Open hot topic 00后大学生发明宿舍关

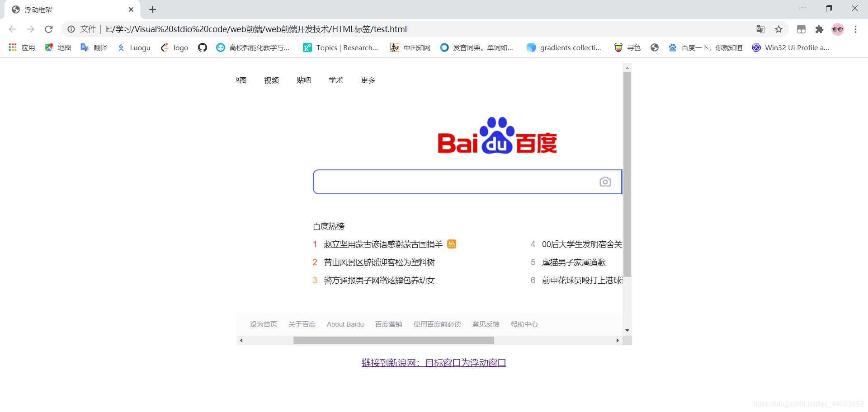(x=582, y=244)
